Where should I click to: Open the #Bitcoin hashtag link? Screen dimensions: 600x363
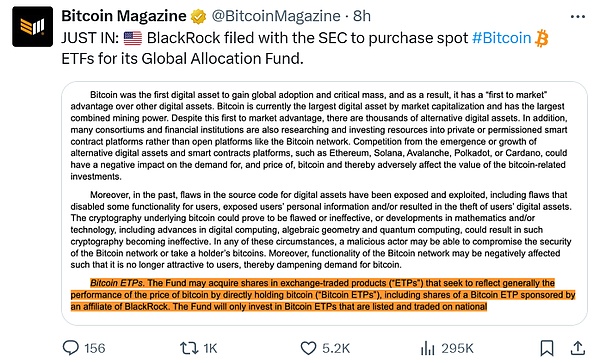[502, 38]
